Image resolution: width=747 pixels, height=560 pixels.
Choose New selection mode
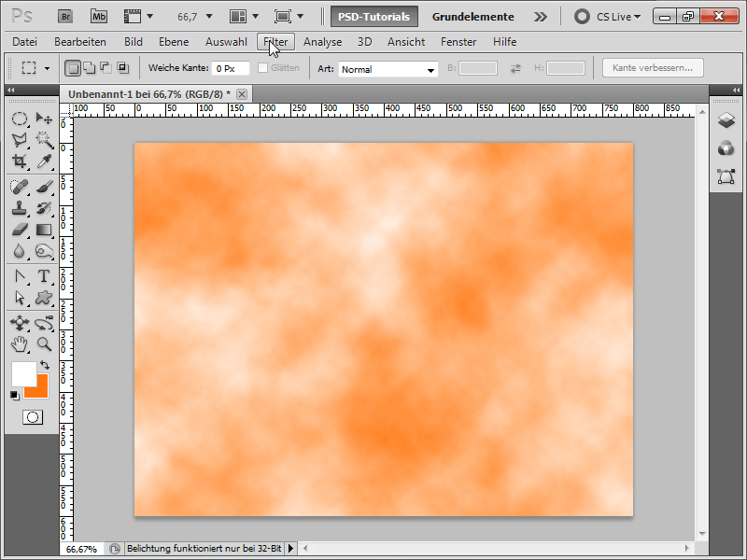(73, 68)
